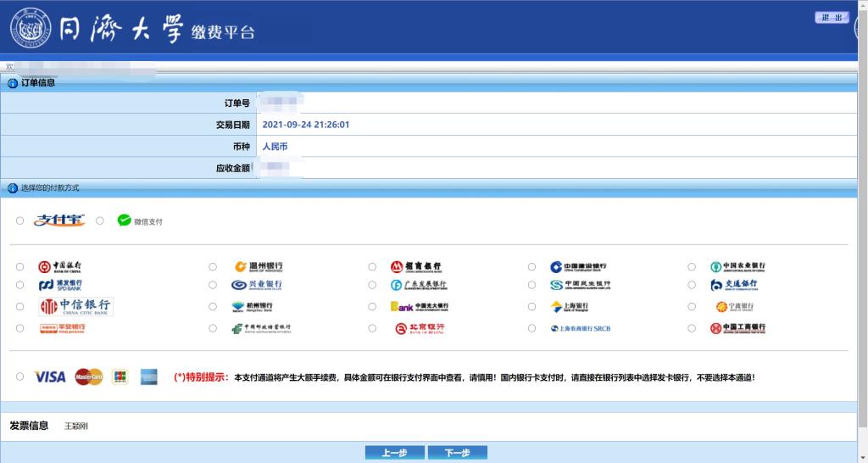Select the Bank of Communications radio button

pyautogui.click(x=692, y=286)
